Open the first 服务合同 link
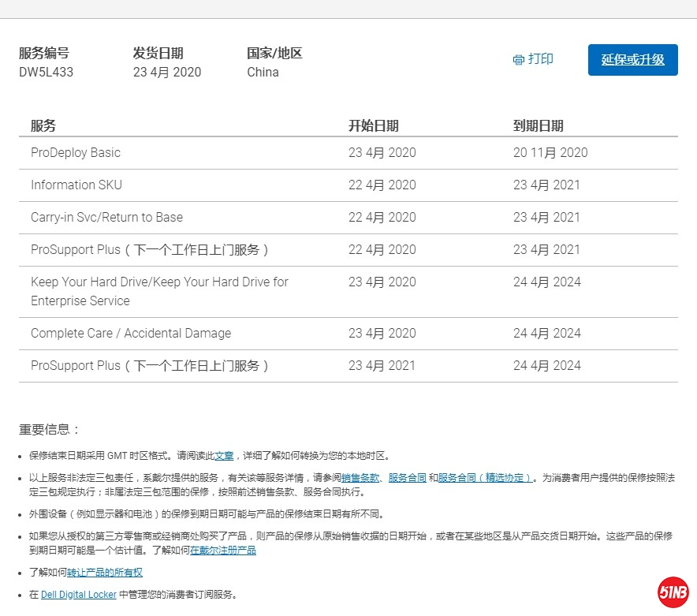The width and height of the screenshot is (697, 616). pos(408,478)
